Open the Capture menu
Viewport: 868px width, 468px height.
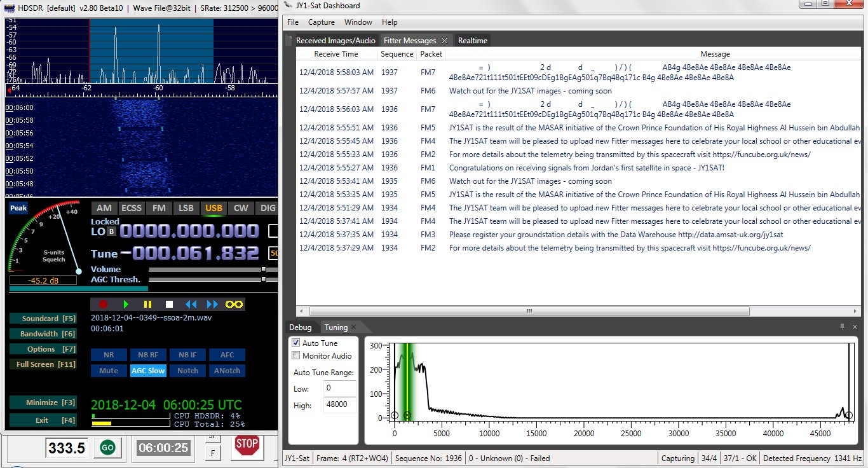click(321, 22)
